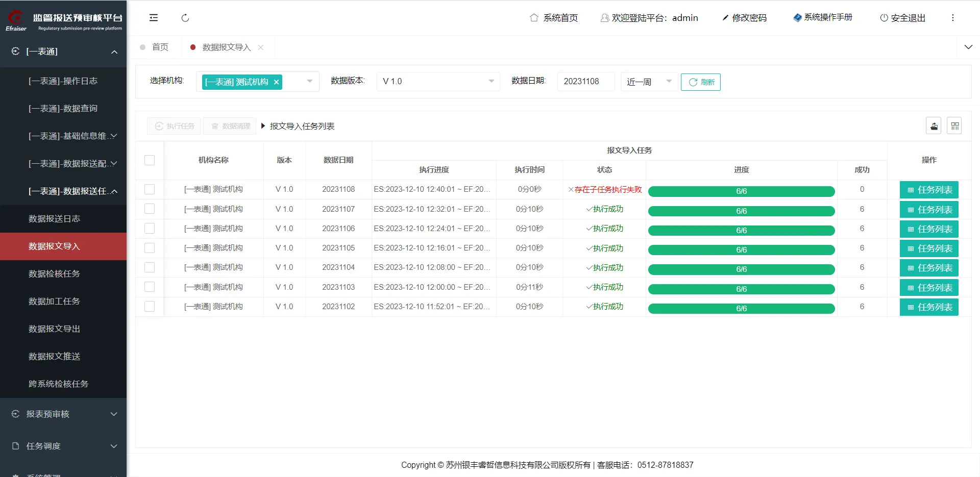Open the vertical three-dot more menu
The height and width of the screenshot is (477, 980).
(x=952, y=18)
